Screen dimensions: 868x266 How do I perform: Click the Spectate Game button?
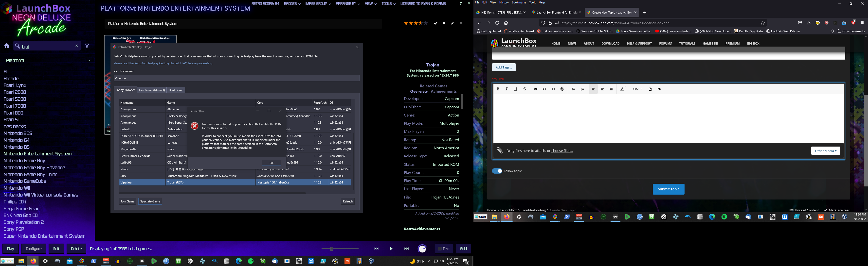point(150,201)
